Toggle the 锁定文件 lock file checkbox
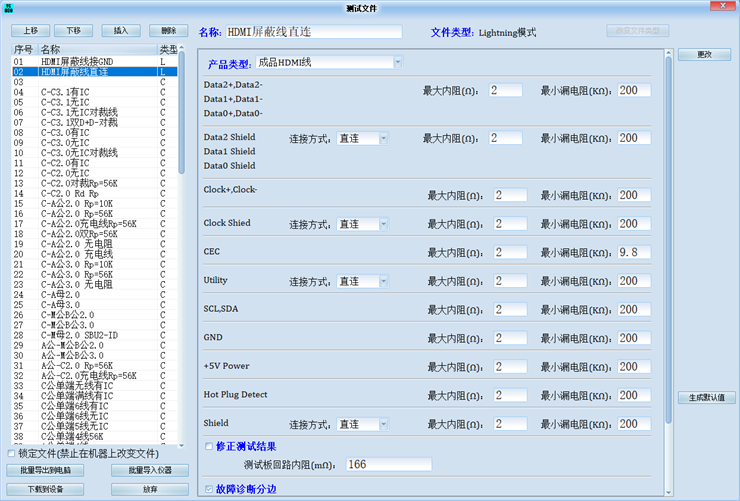740x501 pixels. coord(12,454)
